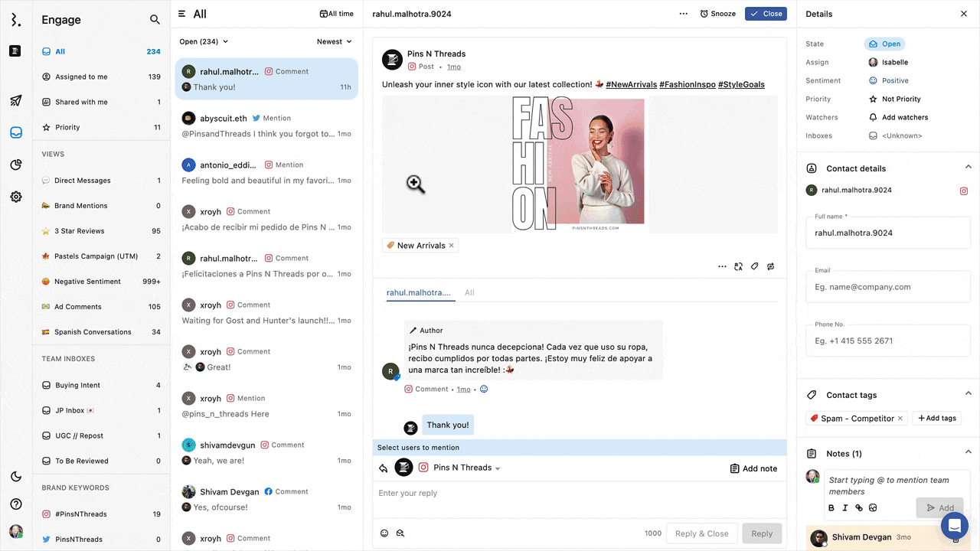The height and width of the screenshot is (551, 980).
Task: Open the Fashion post image thumbnail
Action: [580, 164]
